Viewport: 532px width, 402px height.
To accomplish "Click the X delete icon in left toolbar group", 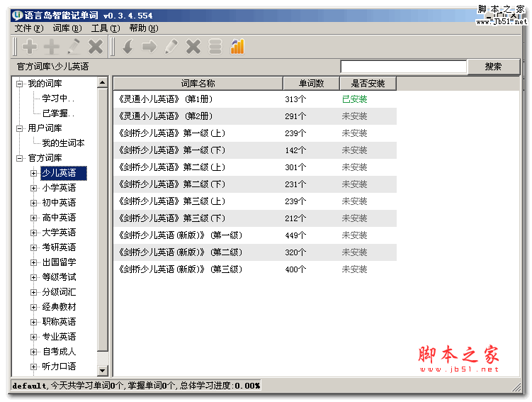I will pos(96,47).
